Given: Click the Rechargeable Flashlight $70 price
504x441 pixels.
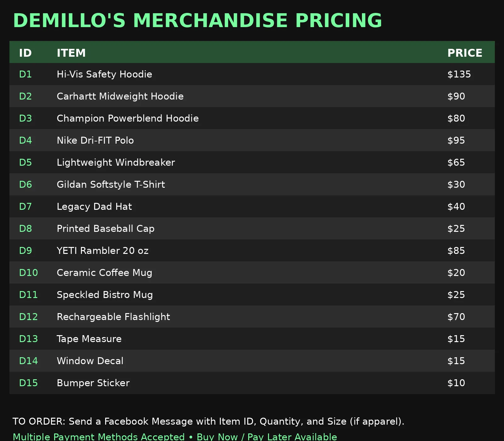Looking at the screenshot, I should pos(456,317).
